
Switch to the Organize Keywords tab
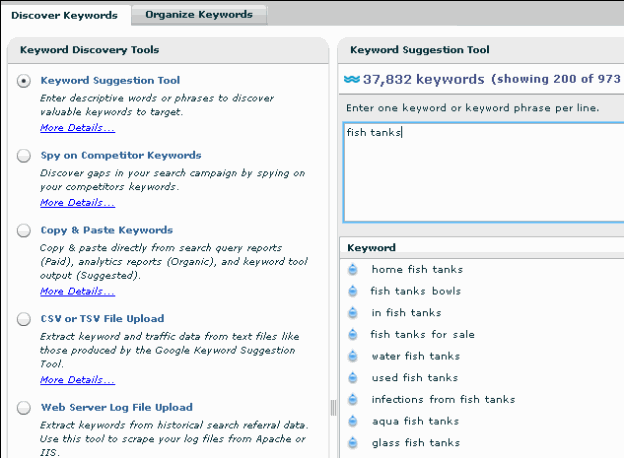point(198,15)
